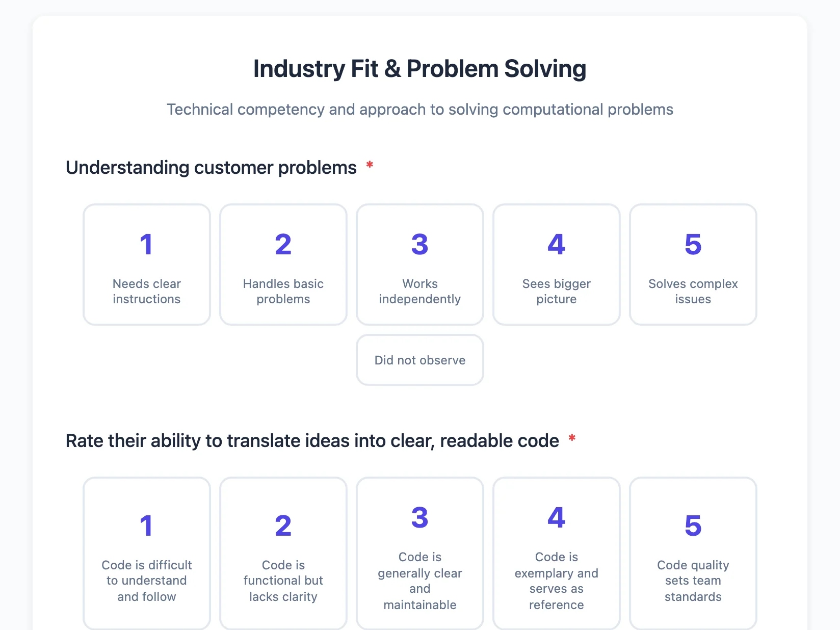Select 'Code is functional but lacks clarity'

(x=283, y=554)
